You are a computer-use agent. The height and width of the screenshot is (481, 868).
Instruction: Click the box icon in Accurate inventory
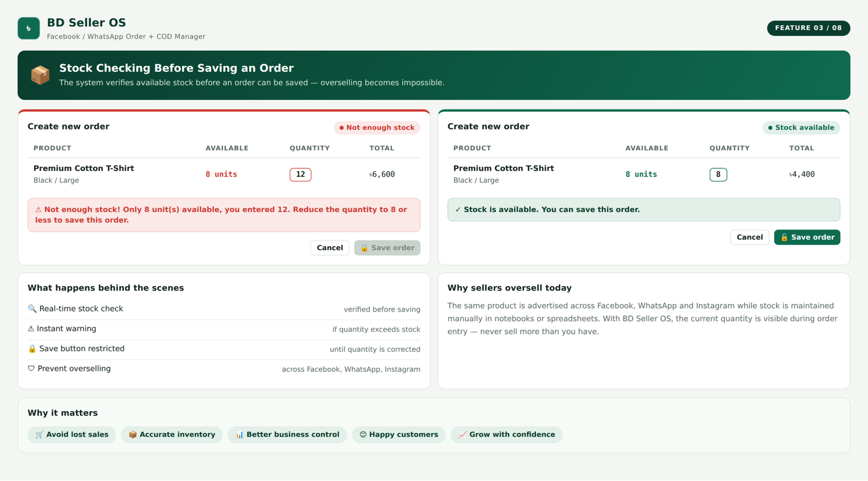pyautogui.click(x=132, y=434)
